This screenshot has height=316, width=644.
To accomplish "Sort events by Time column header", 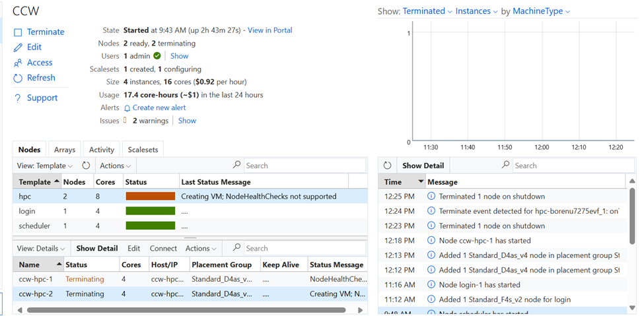I will tap(402, 182).
